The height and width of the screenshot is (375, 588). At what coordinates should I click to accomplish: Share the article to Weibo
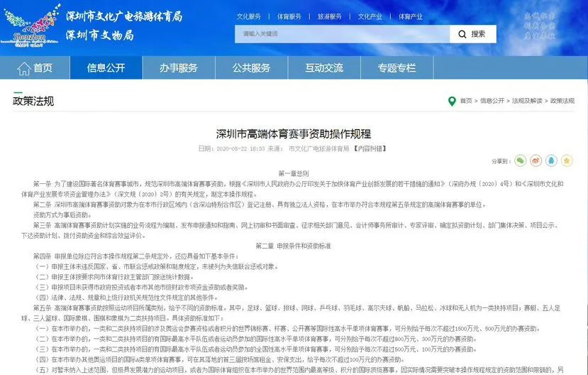[536, 161]
